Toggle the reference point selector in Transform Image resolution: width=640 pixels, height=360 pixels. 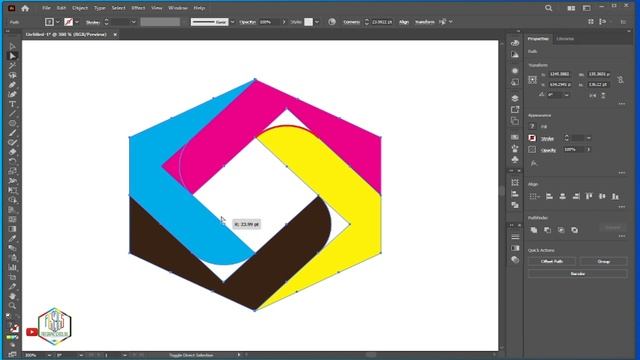pos(532,80)
